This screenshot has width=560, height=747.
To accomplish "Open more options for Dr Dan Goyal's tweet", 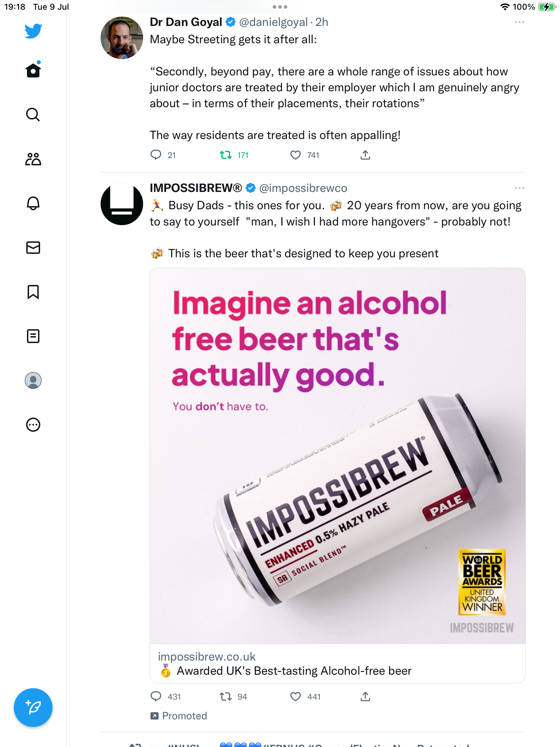I will [x=519, y=22].
